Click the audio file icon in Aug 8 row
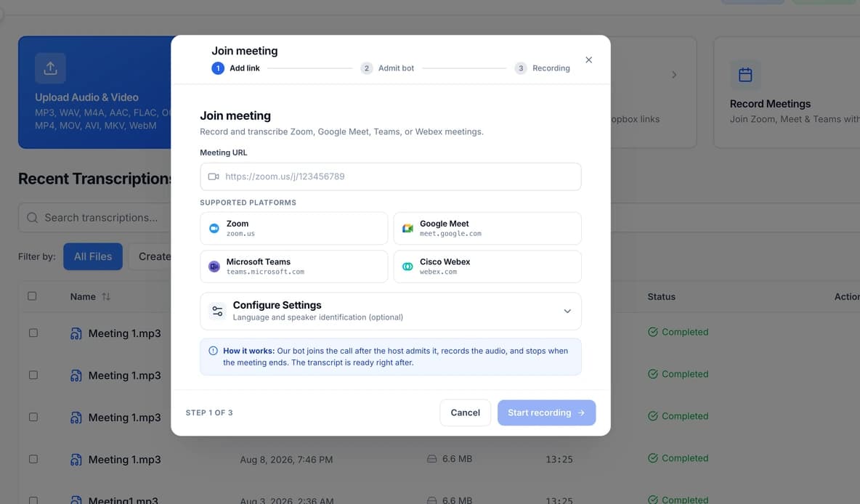This screenshot has height=504, width=860. (x=76, y=460)
